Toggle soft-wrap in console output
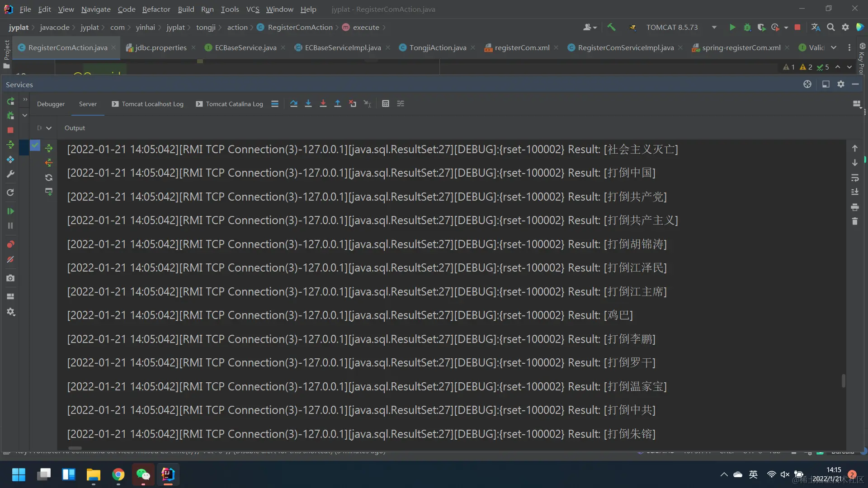The height and width of the screenshot is (488, 868). tap(854, 178)
